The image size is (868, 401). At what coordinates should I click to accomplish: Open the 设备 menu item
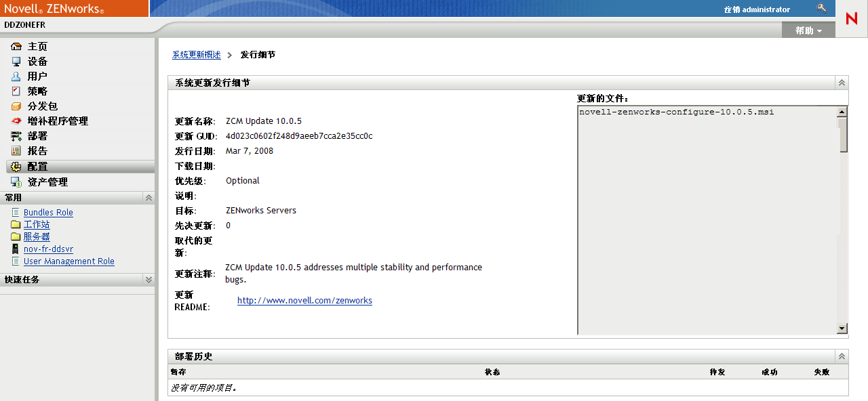[37, 62]
